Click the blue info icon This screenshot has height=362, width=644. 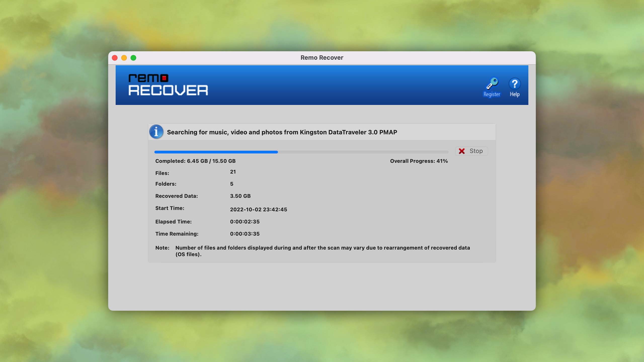(156, 132)
